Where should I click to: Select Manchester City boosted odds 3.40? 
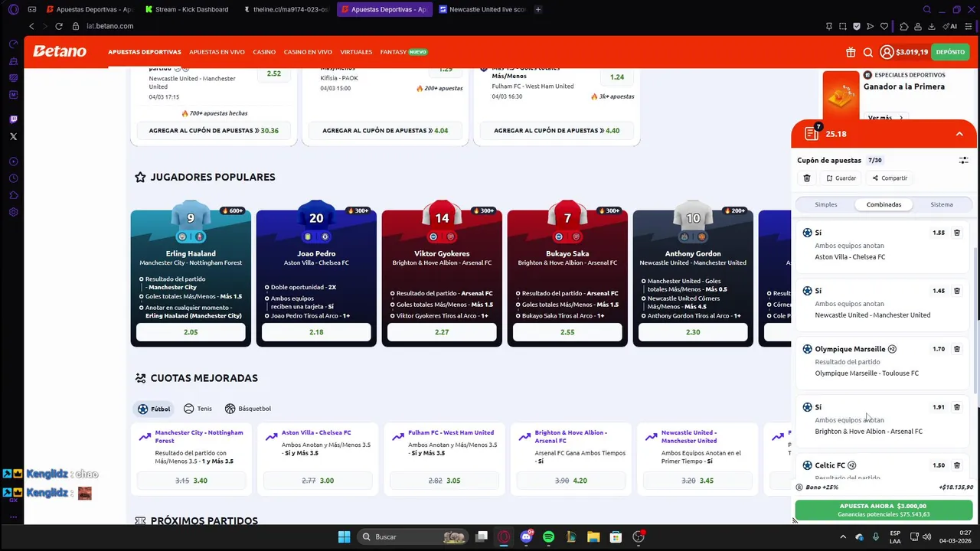191,481
